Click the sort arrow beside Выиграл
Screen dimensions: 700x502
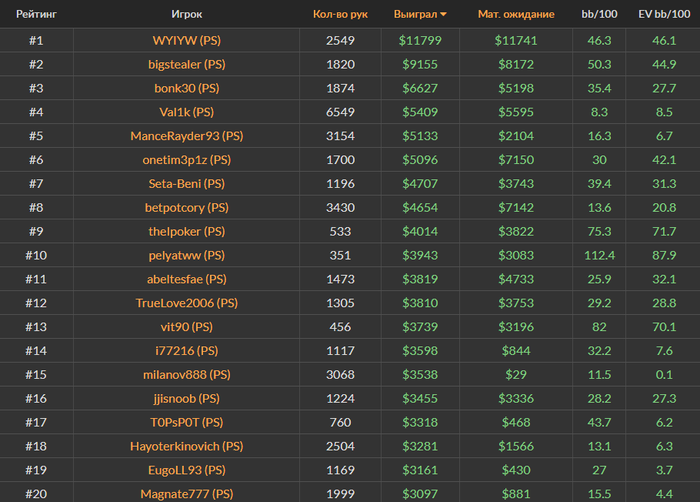point(444,15)
